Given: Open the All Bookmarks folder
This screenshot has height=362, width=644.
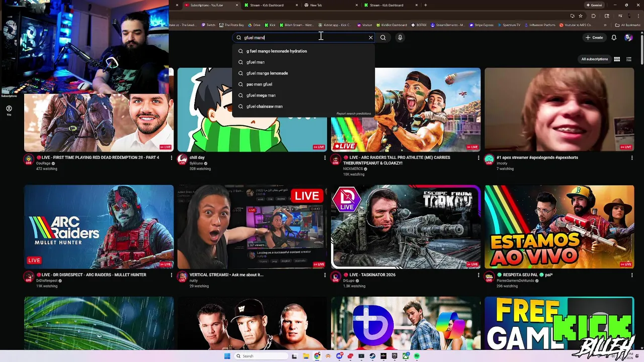Looking at the screenshot, I should pyautogui.click(x=628, y=25).
